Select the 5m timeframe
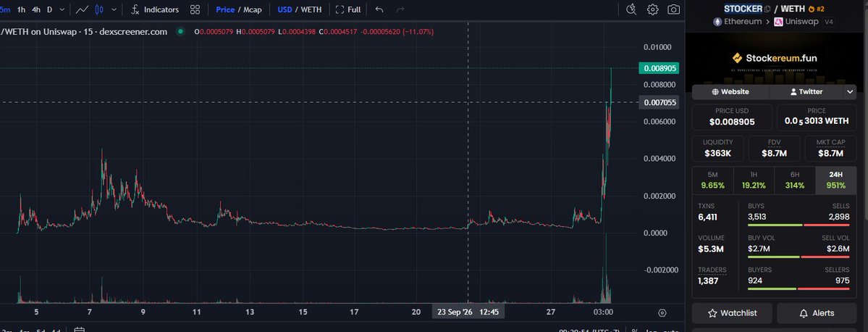 click(4, 9)
